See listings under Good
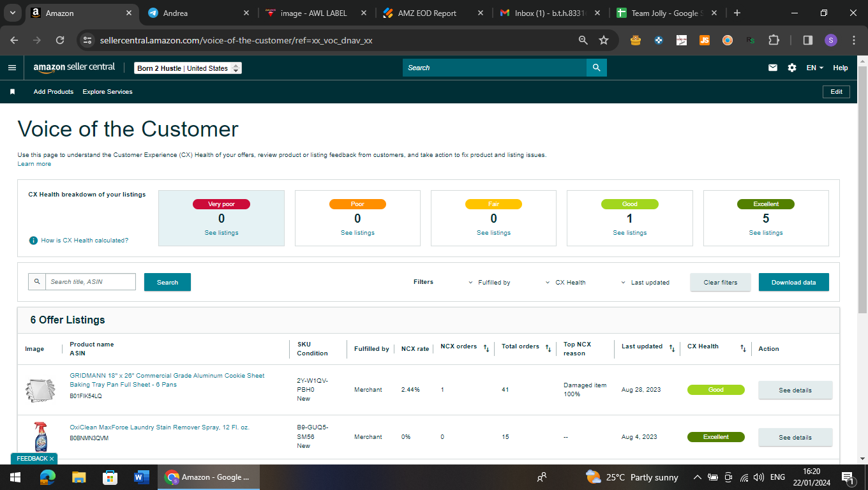Screen dimensions: 868x490 click(630, 233)
